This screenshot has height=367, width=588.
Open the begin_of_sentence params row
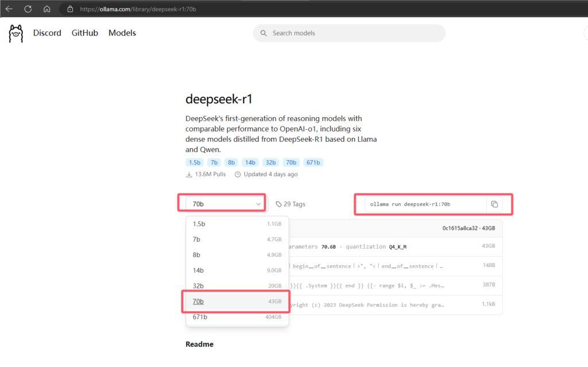[x=396, y=266]
